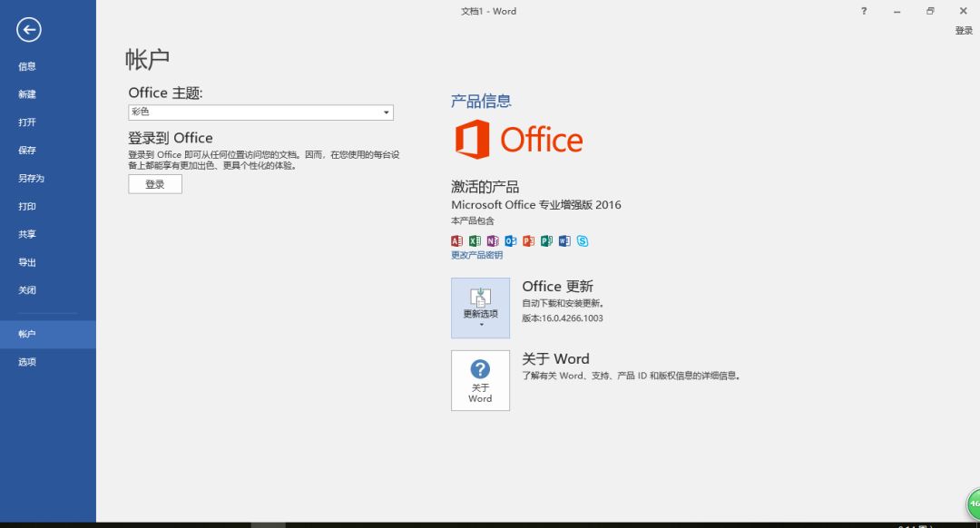The image size is (980, 528).
Task: Click the PowerPoint product icon
Action: click(x=529, y=240)
